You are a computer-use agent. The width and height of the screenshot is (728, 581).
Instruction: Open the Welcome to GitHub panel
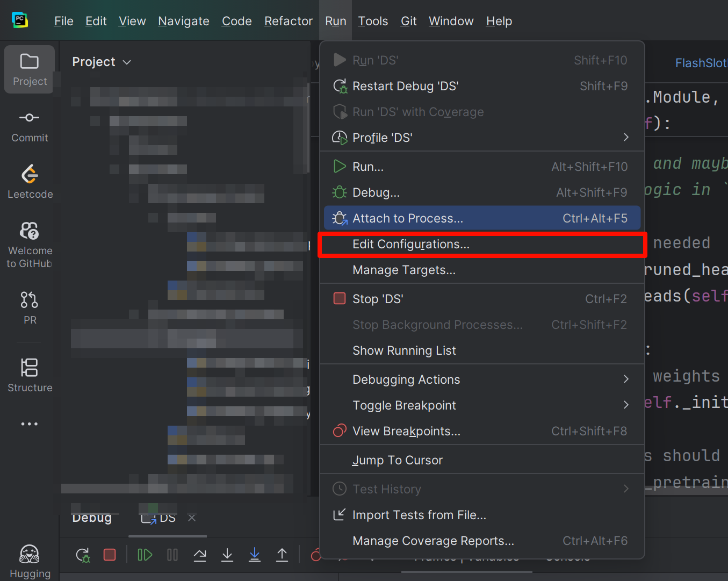click(30, 245)
